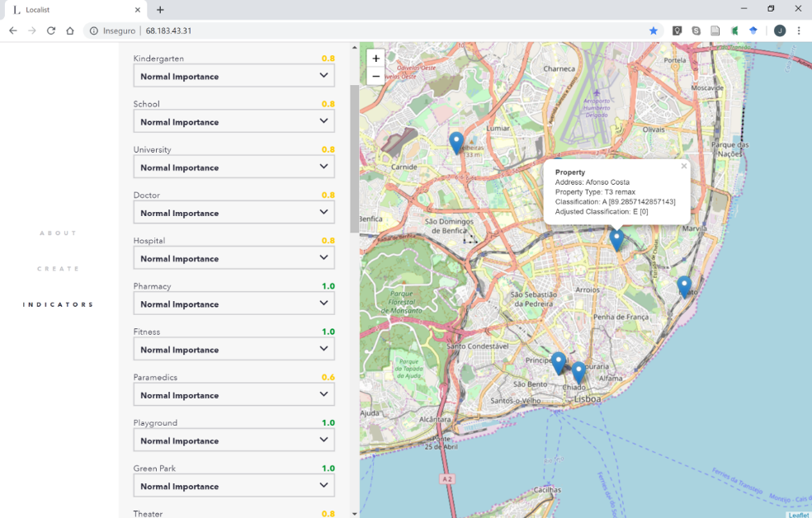Open the Kindergarten importance dropdown
The height and width of the screenshot is (518, 812).
234,76
